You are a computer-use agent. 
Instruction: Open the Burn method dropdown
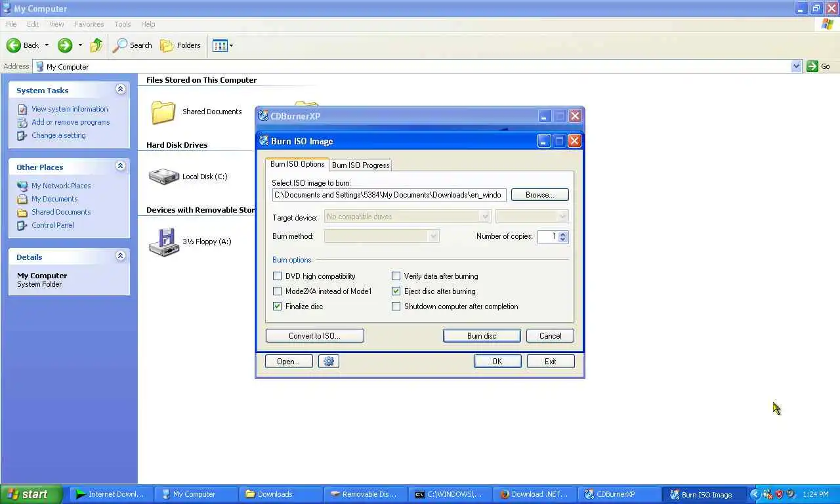click(381, 236)
